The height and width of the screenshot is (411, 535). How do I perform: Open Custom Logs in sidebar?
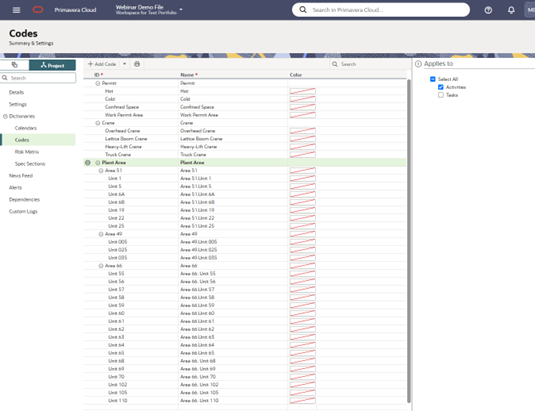coord(23,211)
